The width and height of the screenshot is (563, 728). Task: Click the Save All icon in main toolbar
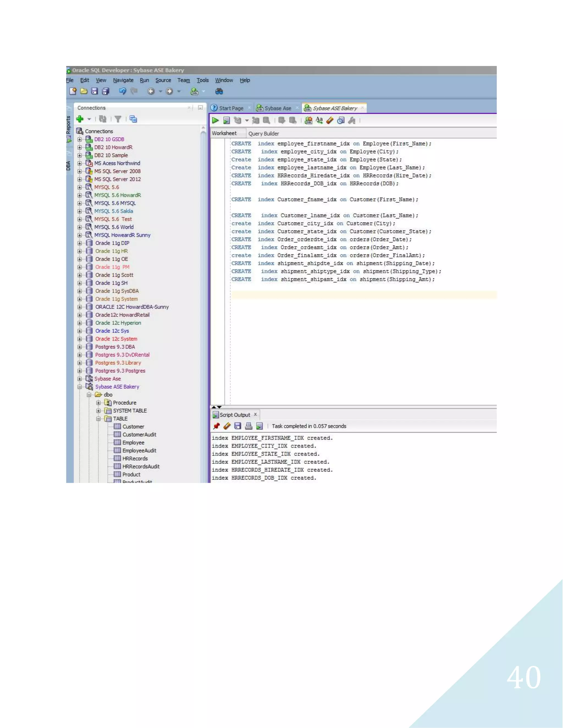[105, 91]
